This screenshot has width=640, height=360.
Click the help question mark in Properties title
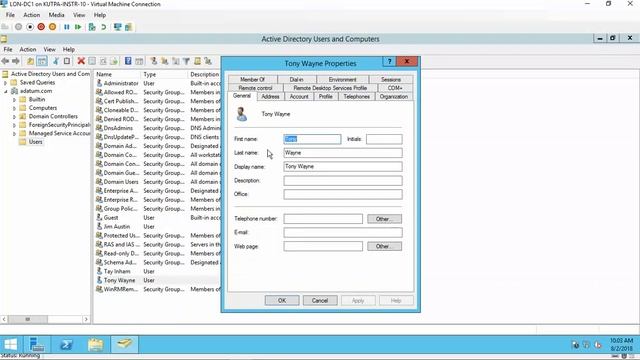coord(389,61)
